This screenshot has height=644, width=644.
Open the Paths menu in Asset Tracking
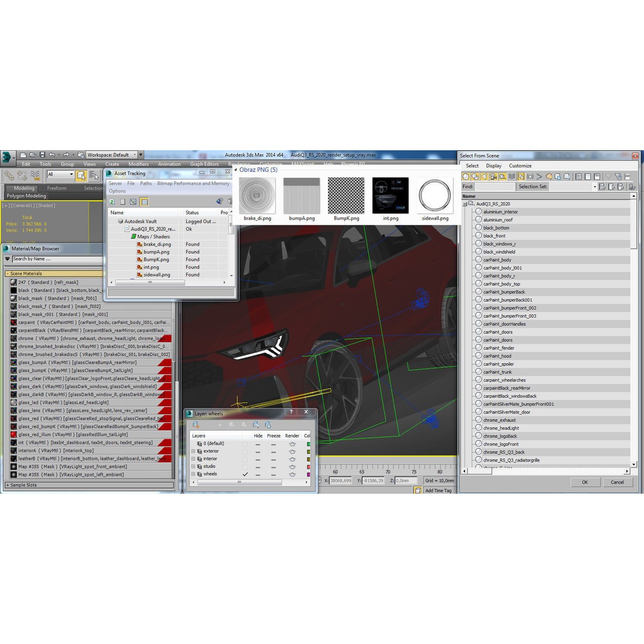pos(146,184)
